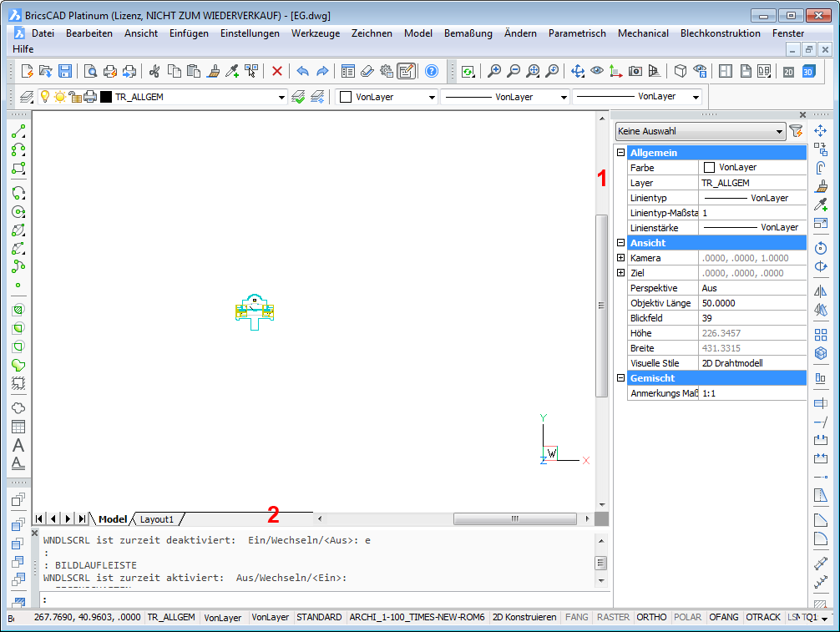
Task: Select the Line drawing tool
Action: coord(18,132)
